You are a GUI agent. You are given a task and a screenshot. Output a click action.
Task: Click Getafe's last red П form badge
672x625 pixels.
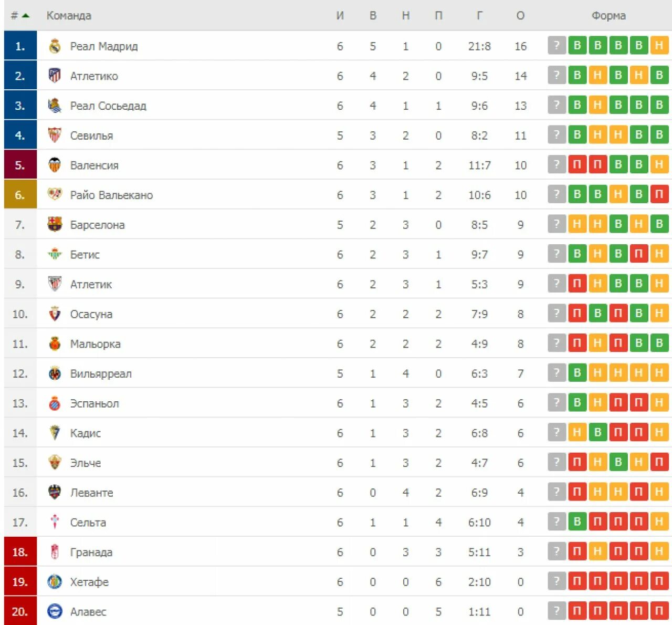(x=659, y=581)
